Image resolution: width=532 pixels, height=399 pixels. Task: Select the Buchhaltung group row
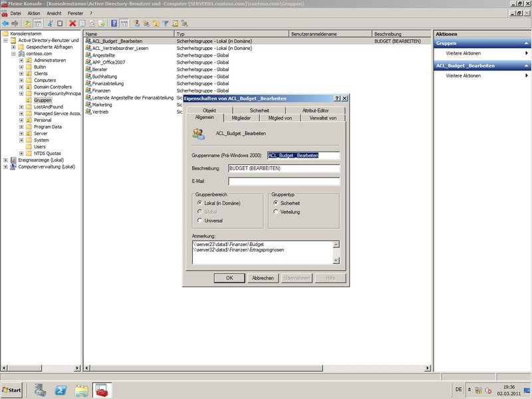tap(104, 76)
